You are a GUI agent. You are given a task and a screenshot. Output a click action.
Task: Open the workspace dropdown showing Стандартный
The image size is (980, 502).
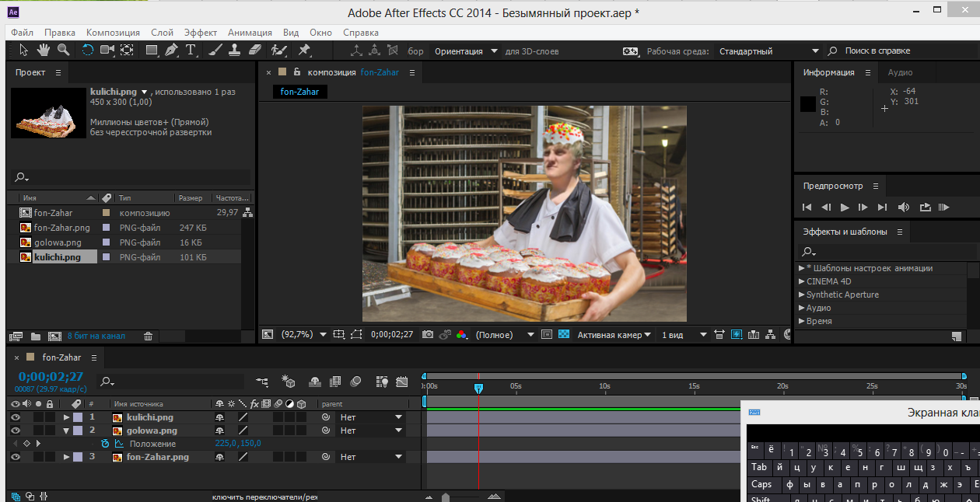click(766, 51)
